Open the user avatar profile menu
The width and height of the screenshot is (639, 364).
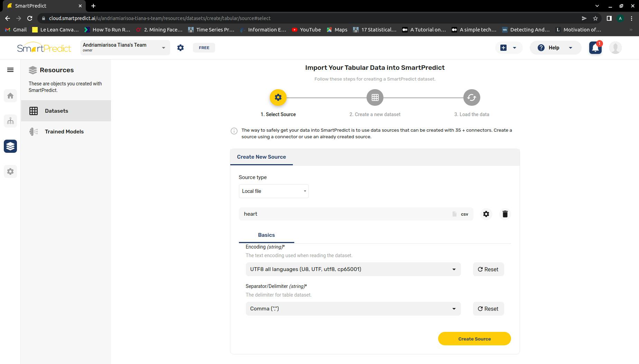click(x=615, y=48)
